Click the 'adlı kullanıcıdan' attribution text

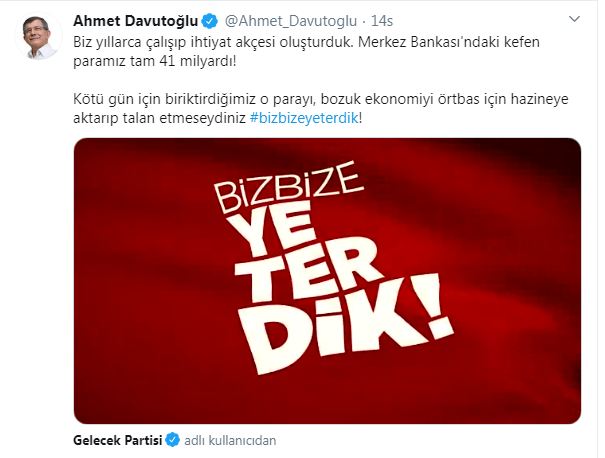(230, 440)
